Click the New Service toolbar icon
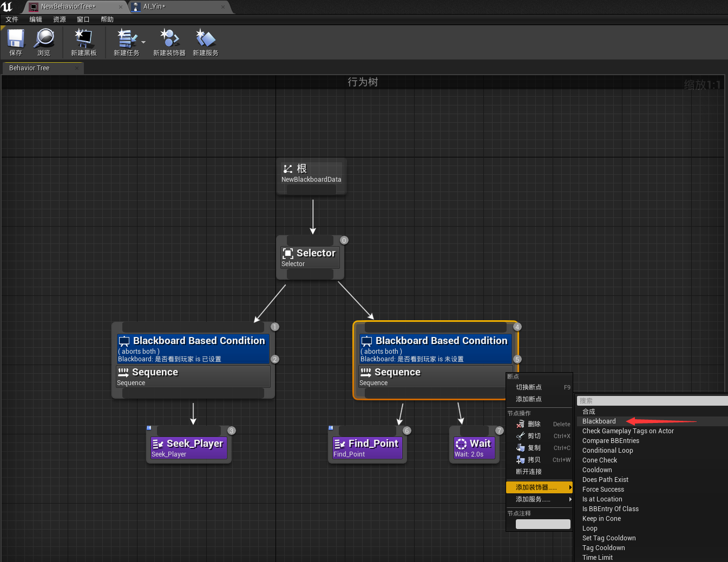The width and height of the screenshot is (728, 562). 205,39
